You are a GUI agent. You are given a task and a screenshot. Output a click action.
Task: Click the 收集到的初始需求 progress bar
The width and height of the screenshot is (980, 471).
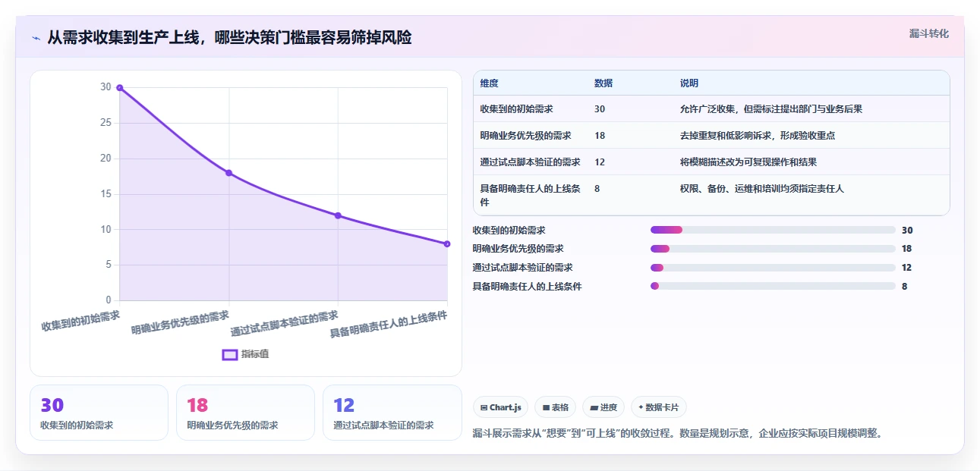click(x=773, y=230)
